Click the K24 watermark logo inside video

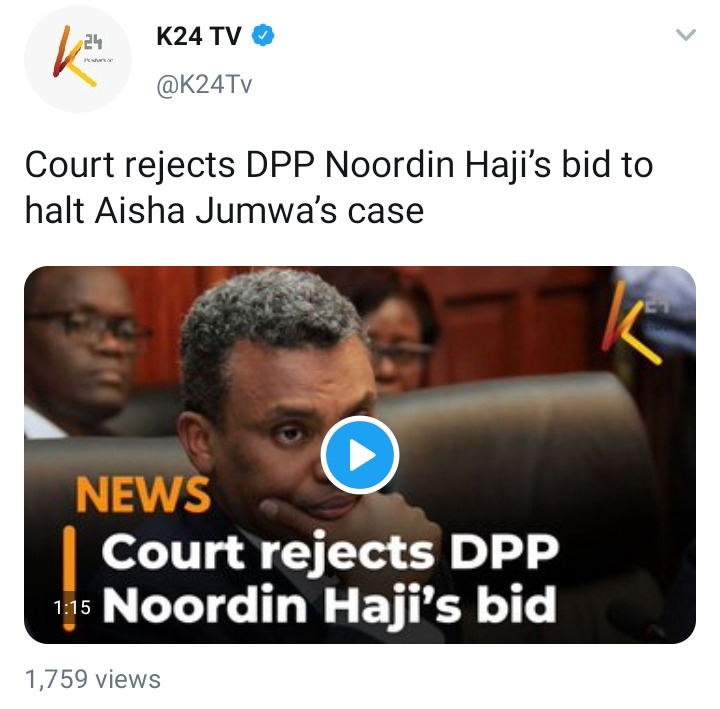point(636,322)
